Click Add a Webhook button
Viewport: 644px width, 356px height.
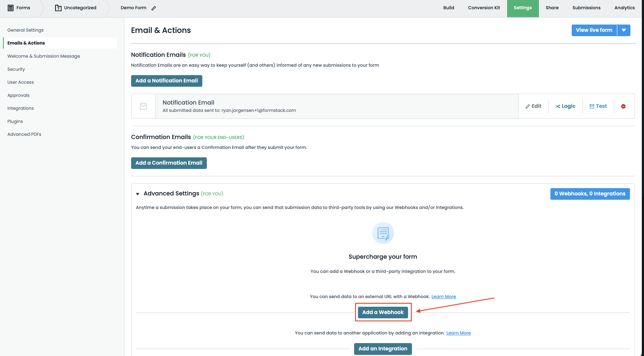click(x=383, y=312)
